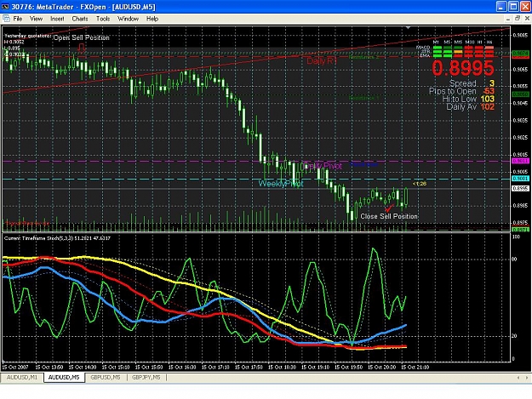
Task: Click the 15 Oct 21:10 time axis label
Action: click(415, 367)
